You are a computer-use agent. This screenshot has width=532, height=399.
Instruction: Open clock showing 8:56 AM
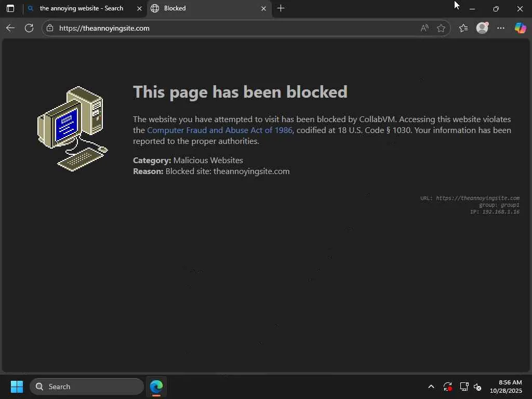pyautogui.click(x=506, y=387)
